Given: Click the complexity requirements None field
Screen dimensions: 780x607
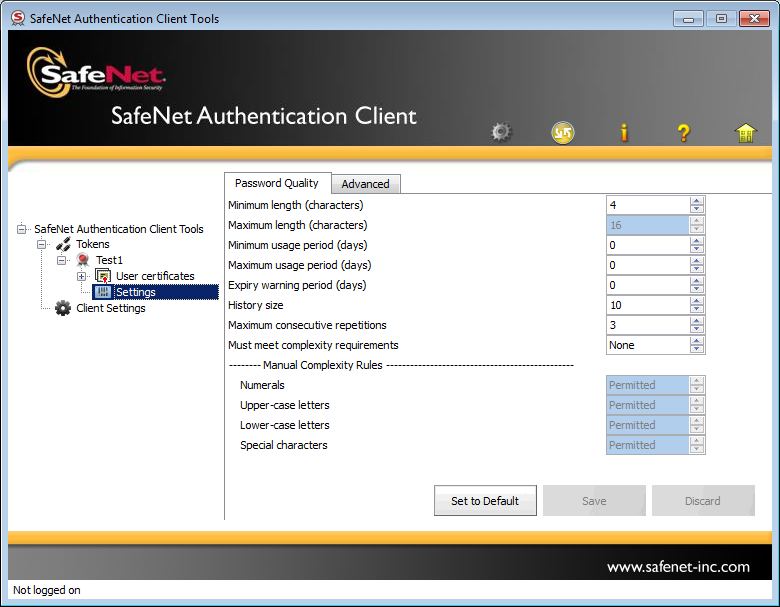Looking at the screenshot, I should [648, 345].
